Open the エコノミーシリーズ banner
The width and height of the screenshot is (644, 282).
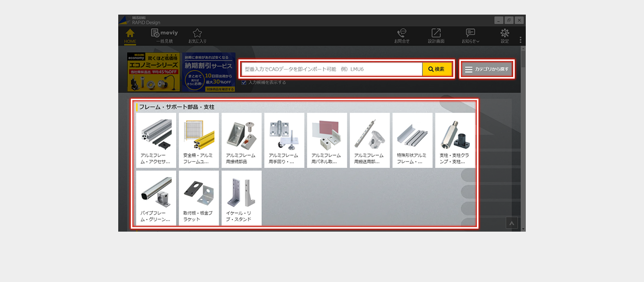tap(153, 72)
